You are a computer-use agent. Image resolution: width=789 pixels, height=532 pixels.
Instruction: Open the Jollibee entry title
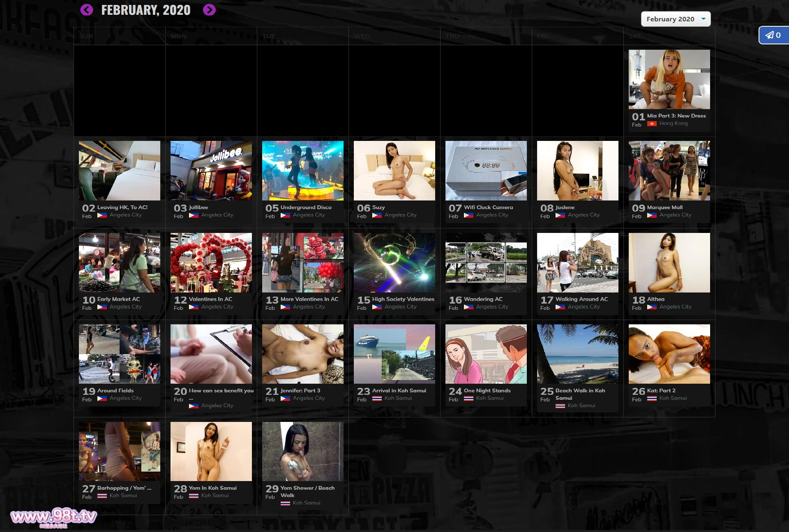pyautogui.click(x=198, y=207)
